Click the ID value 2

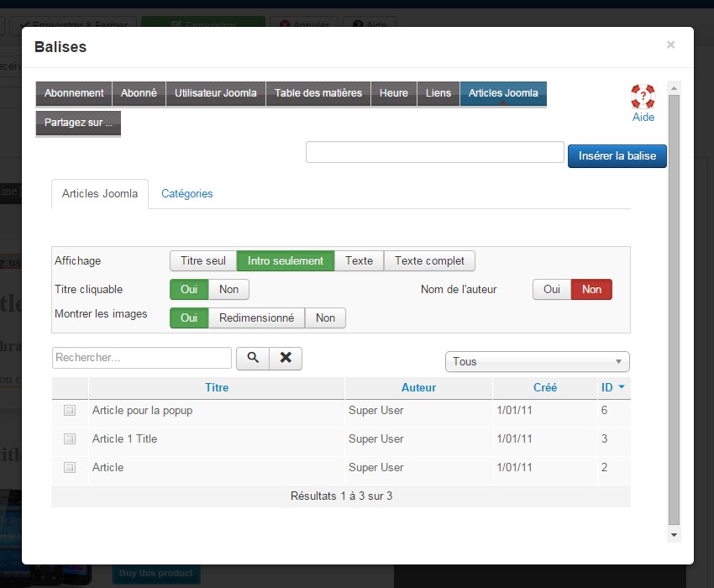click(x=604, y=468)
